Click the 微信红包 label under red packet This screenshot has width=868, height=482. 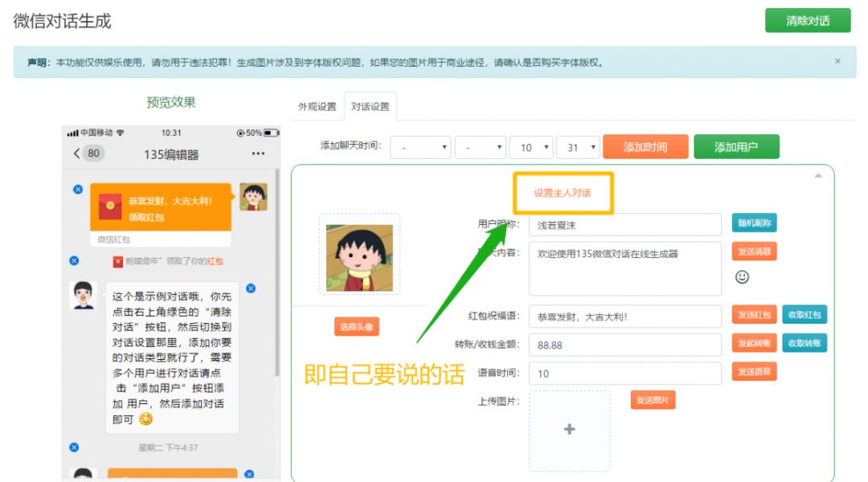click(x=113, y=239)
